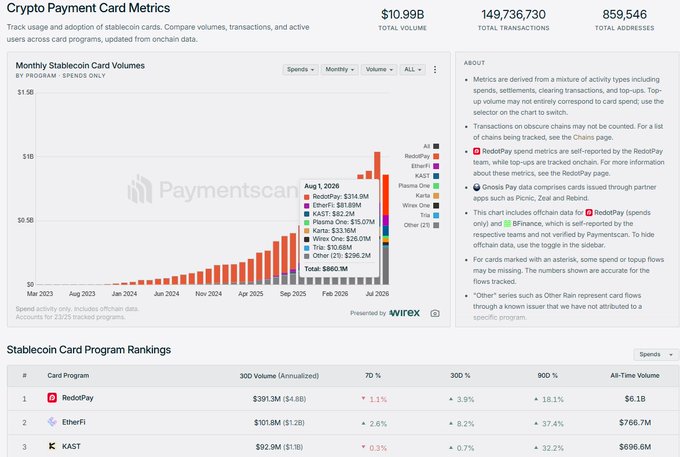The width and height of the screenshot is (680, 457).
Task: Toggle the Tria legend item
Action: (x=429, y=215)
